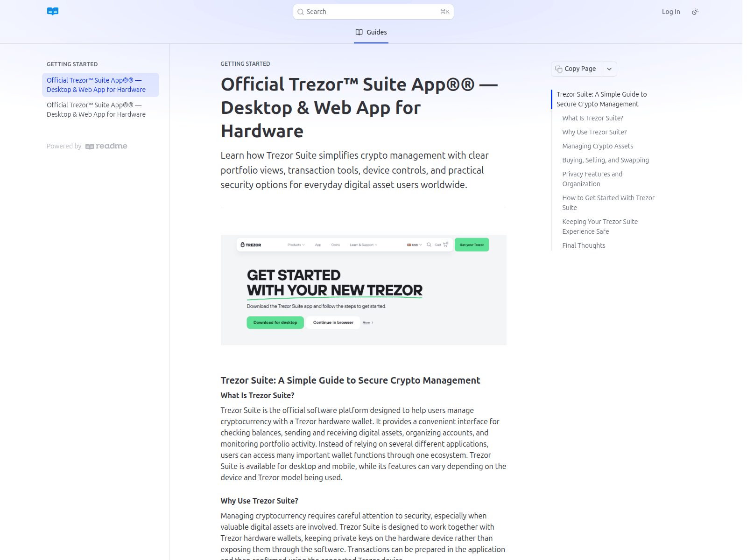Open the second Official Trezor Suite sidebar entry
Viewport: 747px width, 560px height.
tap(100, 110)
